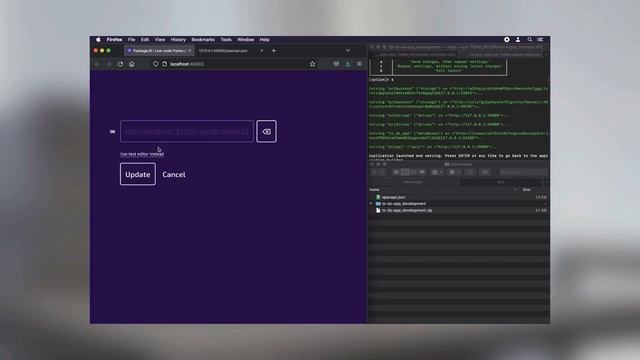Switch Finder to list view
This screenshot has width=640, height=360.
point(405,172)
